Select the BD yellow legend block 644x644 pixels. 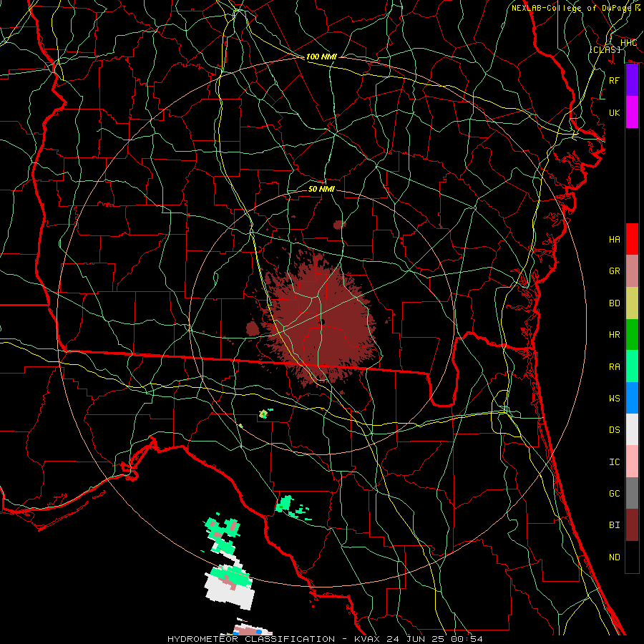632,303
